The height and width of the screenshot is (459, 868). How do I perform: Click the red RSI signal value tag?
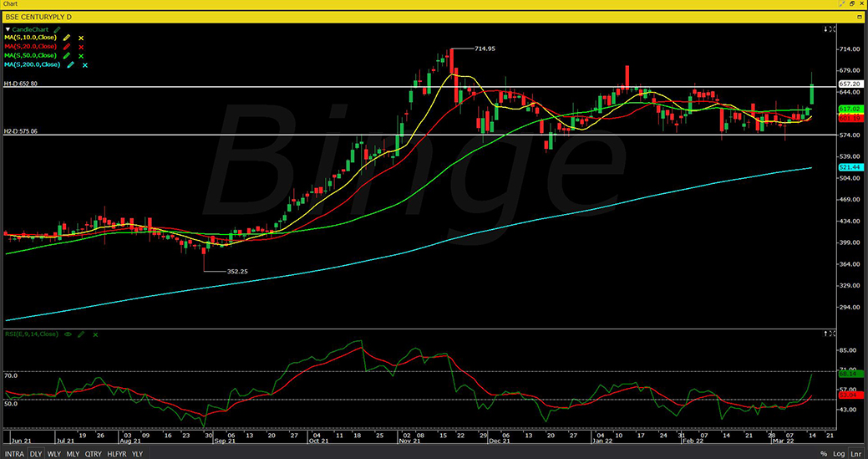click(x=850, y=395)
